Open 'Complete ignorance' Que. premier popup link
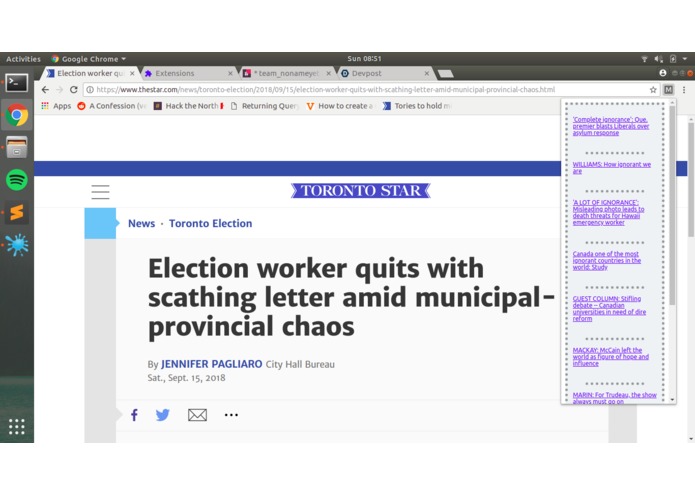The image size is (695, 494). pos(611,126)
